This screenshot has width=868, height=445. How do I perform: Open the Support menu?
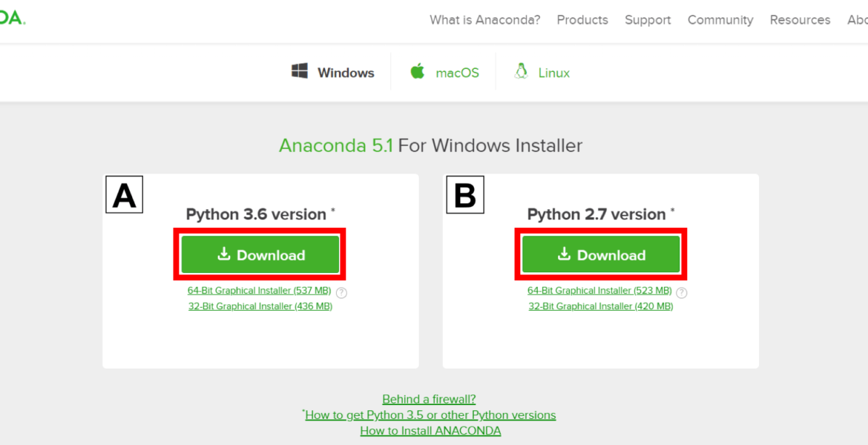point(648,20)
